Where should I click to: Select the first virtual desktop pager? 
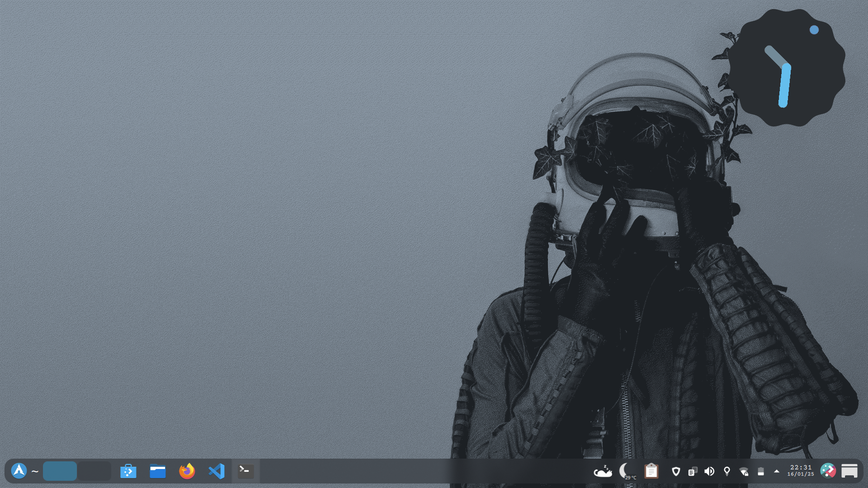pos(60,471)
